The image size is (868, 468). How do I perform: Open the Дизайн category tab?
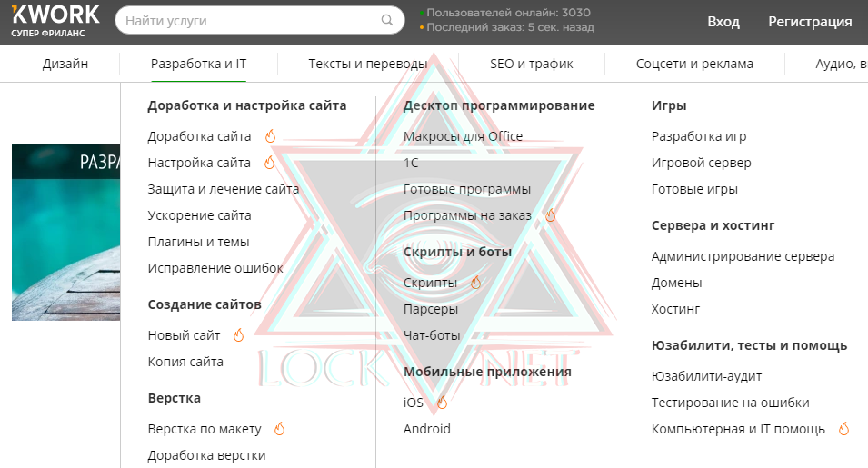(65, 64)
